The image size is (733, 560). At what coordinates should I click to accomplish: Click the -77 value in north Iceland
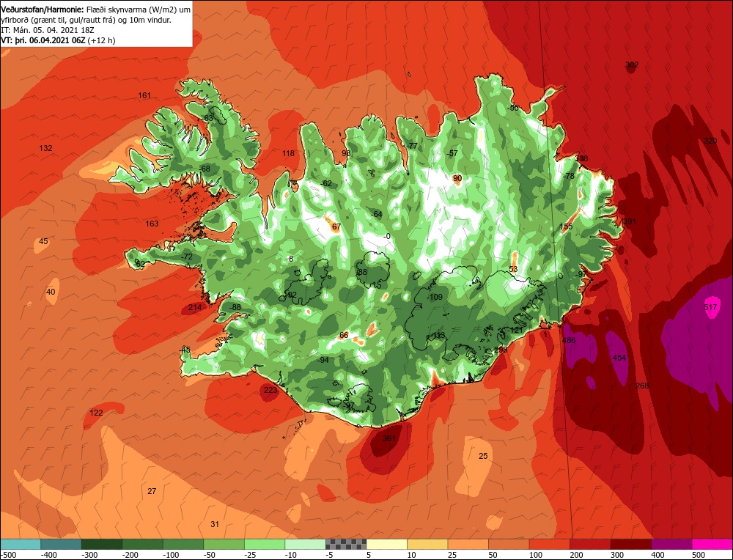pos(411,146)
